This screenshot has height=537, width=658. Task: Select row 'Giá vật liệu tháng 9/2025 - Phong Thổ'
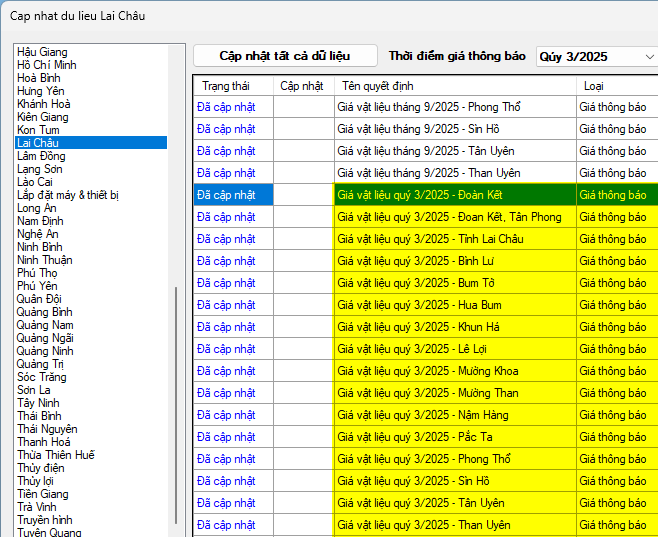429,107
